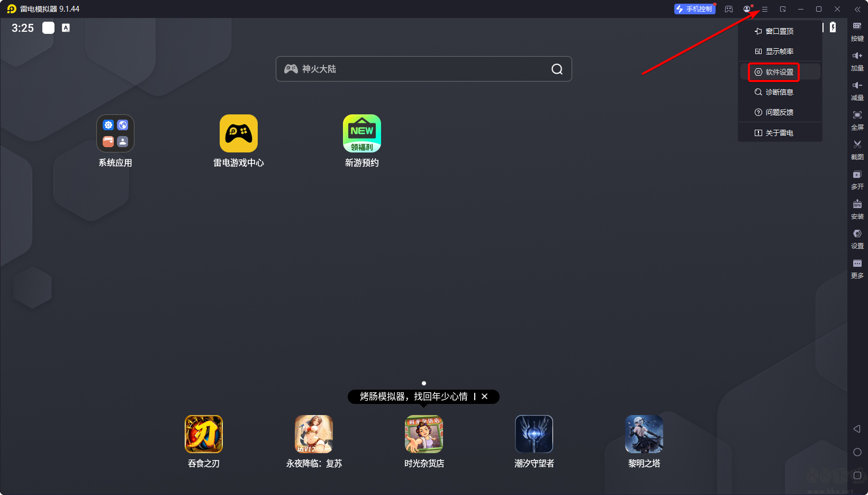
Task: Tap the Android home circle button
Action: pos(857,452)
